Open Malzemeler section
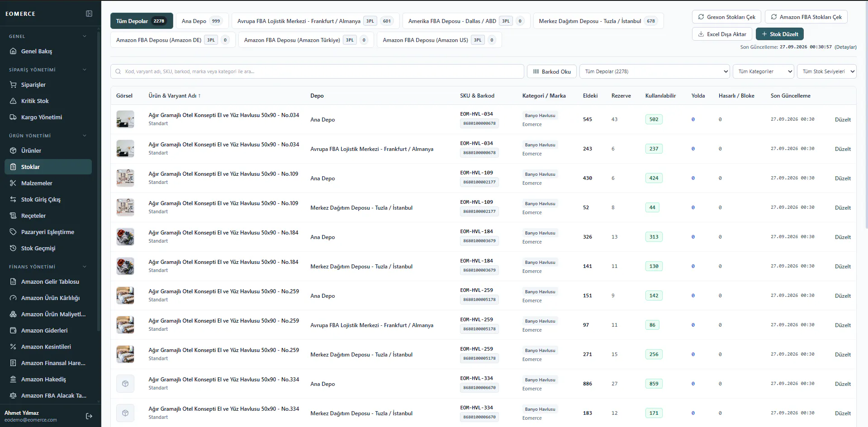Image resolution: width=868 pixels, height=427 pixels. point(48,183)
